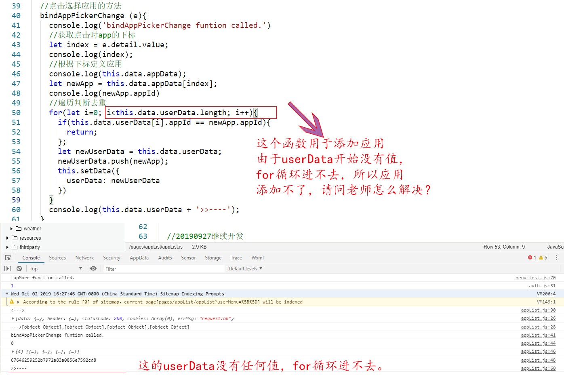This screenshot has width=564, height=392.
Task: Focus the console Filter input
Action: click(164, 269)
